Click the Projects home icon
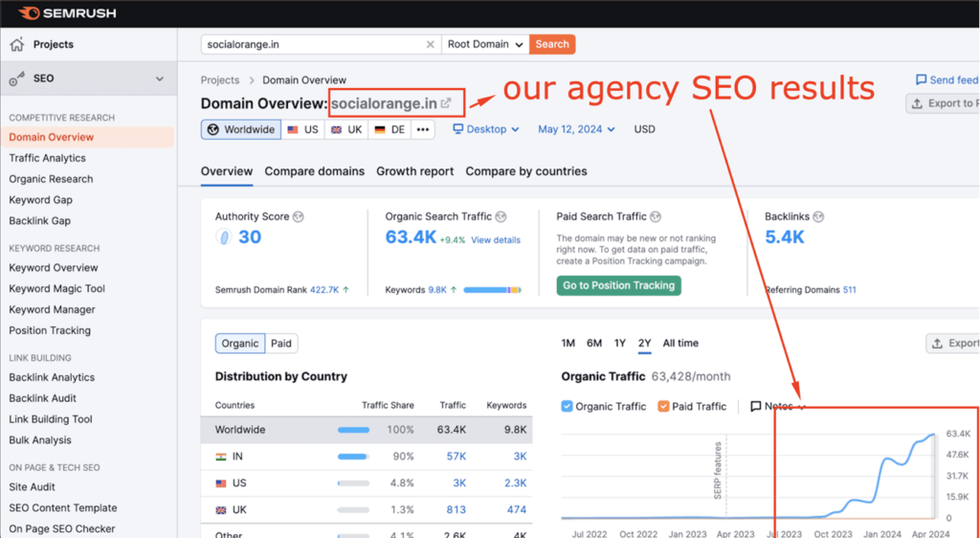980x538 pixels. tap(17, 44)
